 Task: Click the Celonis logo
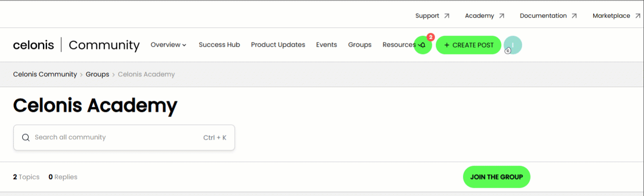coord(34,45)
